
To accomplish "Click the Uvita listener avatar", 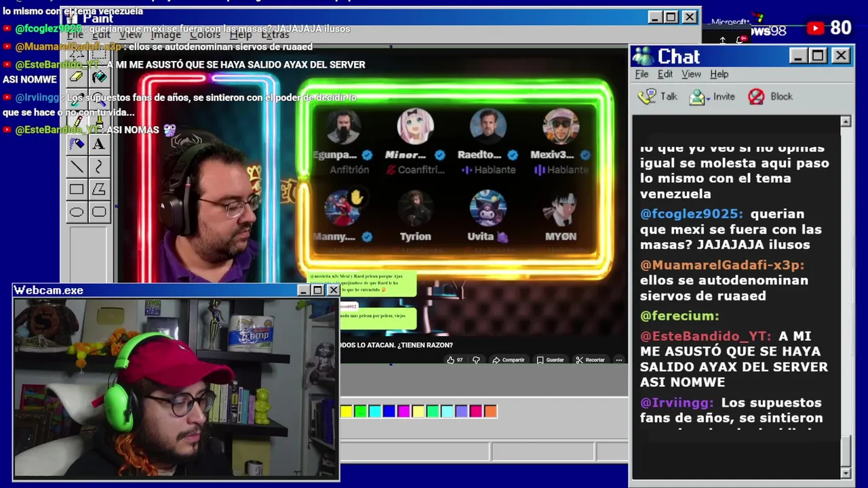I will point(488,209).
